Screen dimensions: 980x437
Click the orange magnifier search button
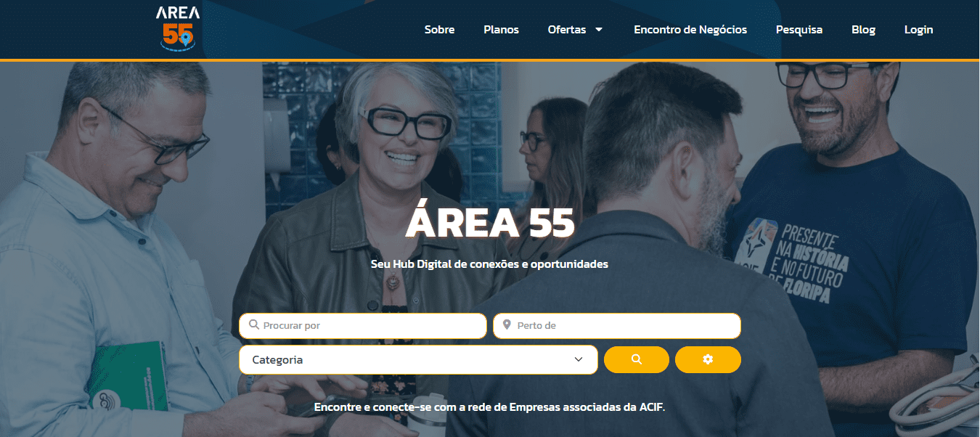tap(637, 359)
